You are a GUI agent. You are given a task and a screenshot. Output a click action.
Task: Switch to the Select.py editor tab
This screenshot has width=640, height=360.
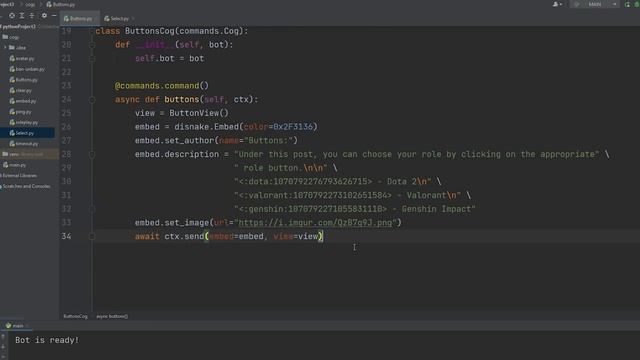point(118,18)
